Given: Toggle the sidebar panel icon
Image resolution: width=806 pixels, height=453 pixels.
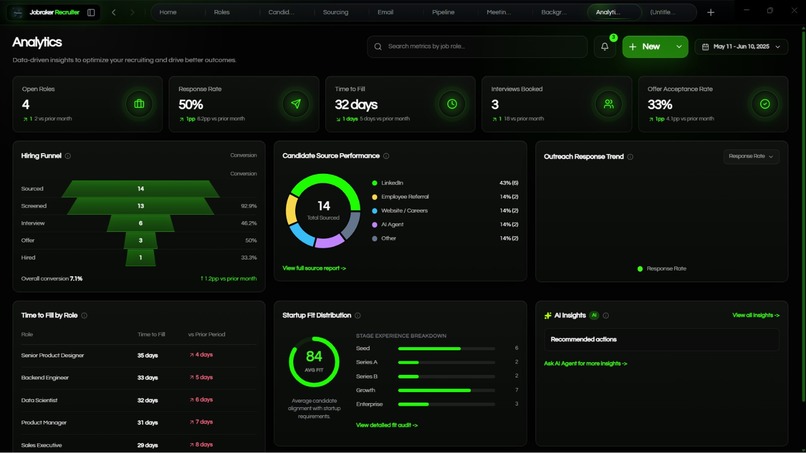Looking at the screenshot, I should tap(91, 12).
